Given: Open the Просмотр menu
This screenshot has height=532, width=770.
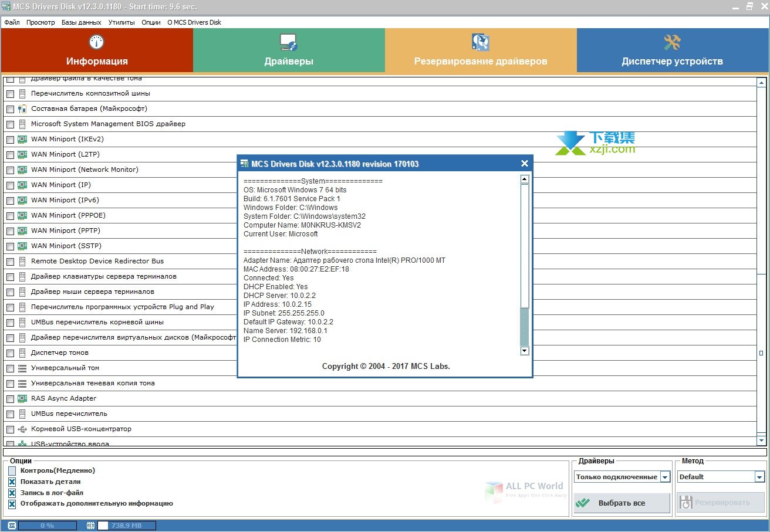Looking at the screenshot, I should tap(40, 22).
